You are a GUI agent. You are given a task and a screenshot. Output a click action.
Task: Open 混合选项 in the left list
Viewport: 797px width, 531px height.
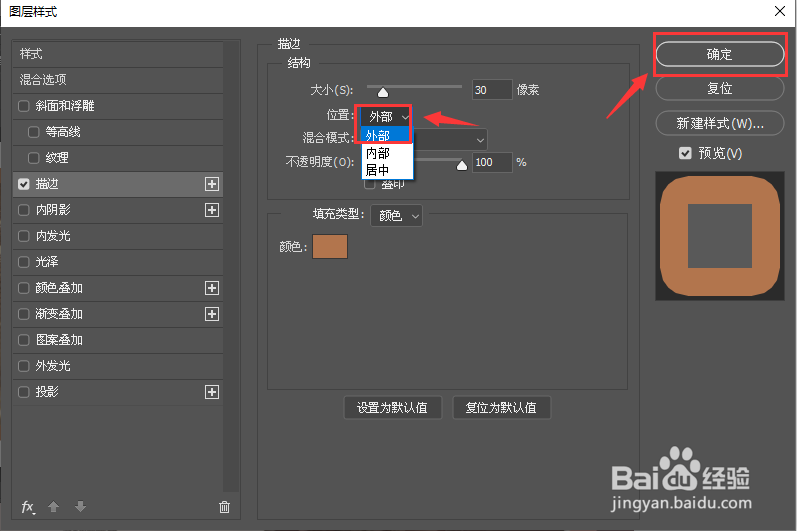click(x=118, y=80)
